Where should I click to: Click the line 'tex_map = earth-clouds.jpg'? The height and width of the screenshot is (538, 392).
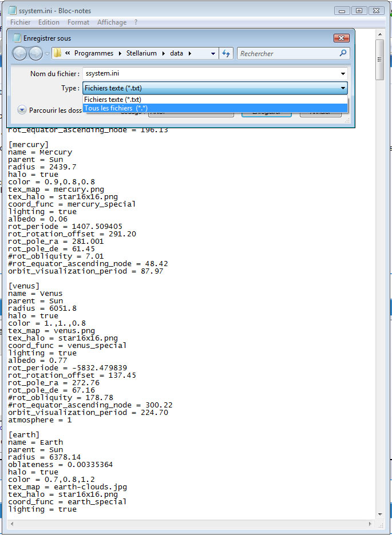click(x=68, y=487)
